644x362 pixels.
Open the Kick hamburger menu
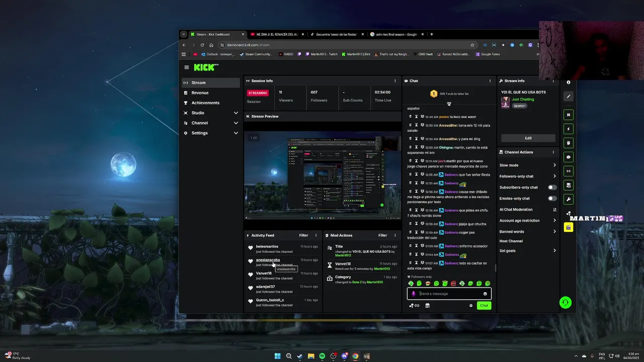187,67
